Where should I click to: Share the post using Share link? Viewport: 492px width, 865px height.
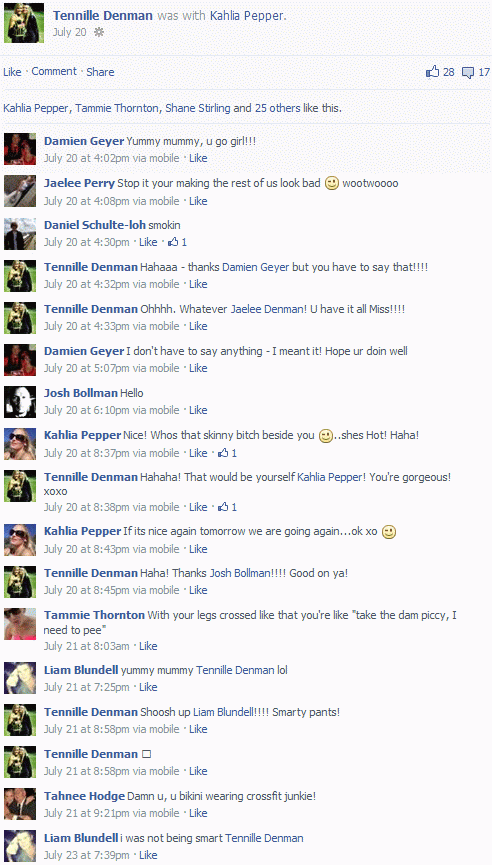[100, 72]
